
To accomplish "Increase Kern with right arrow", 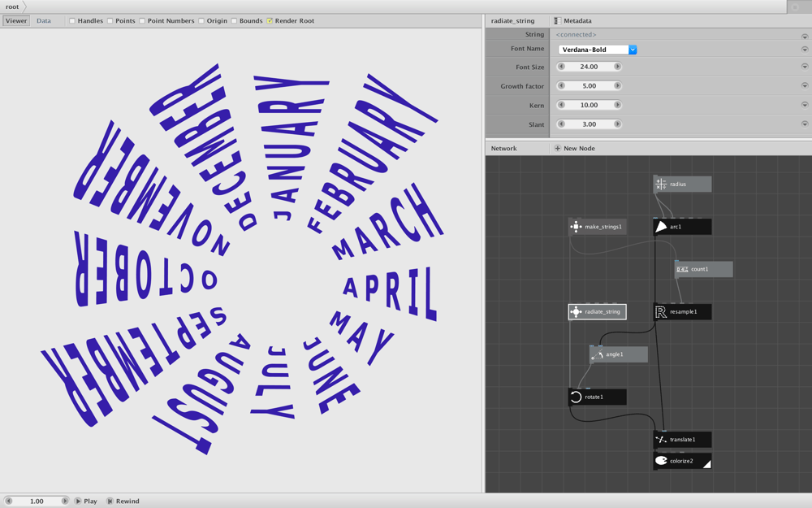I will (x=617, y=105).
